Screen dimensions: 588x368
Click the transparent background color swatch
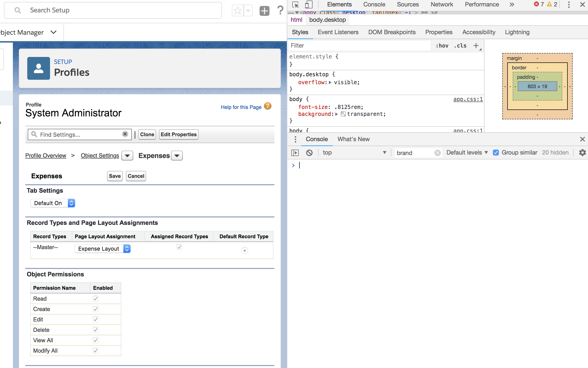(343, 114)
